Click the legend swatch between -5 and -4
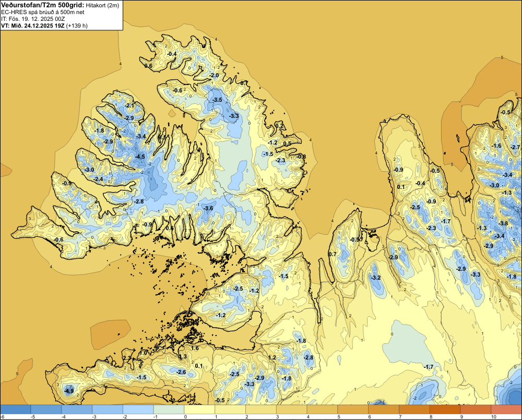This screenshot has width=522, height=420. coord(46,410)
